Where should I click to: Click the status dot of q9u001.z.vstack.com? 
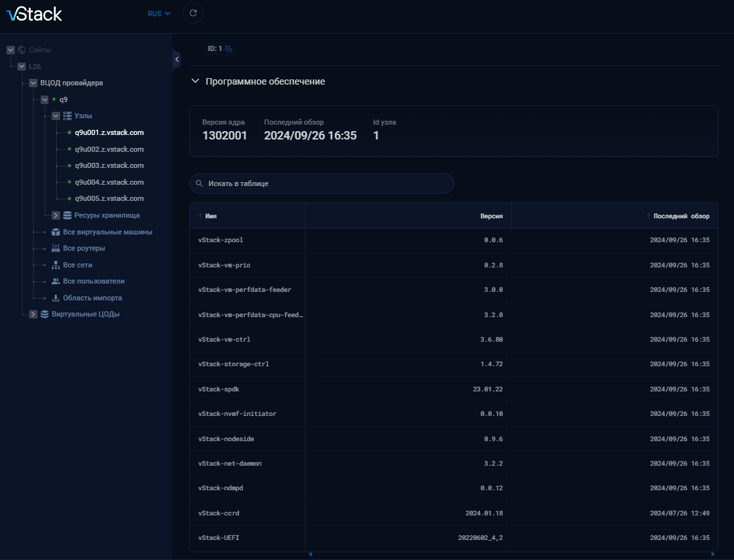click(69, 132)
